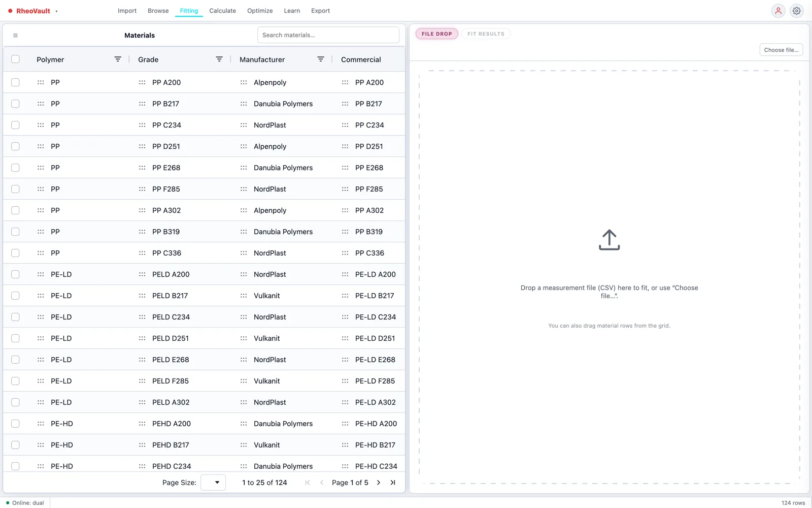Grab the drag handle beside grade PELD A200
The height and width of the screenshot is (508, 812).
(x=142, y=274)
